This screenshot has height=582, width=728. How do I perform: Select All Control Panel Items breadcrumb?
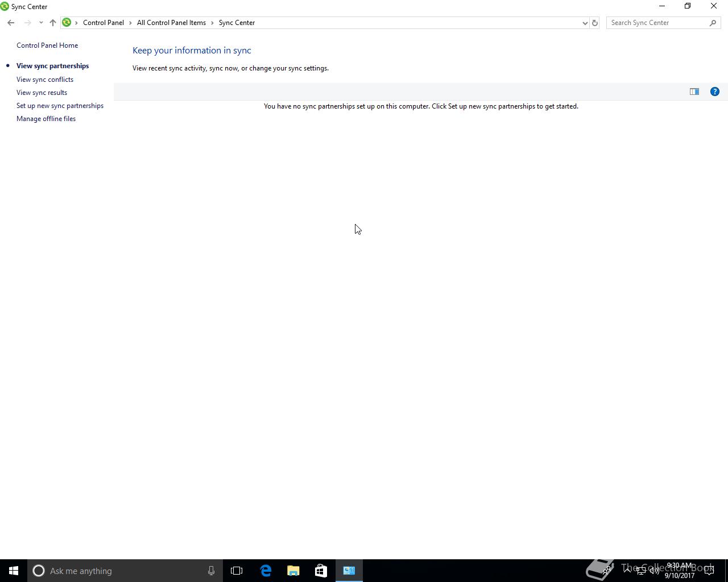pyautogui.click(x=171, y=23)
